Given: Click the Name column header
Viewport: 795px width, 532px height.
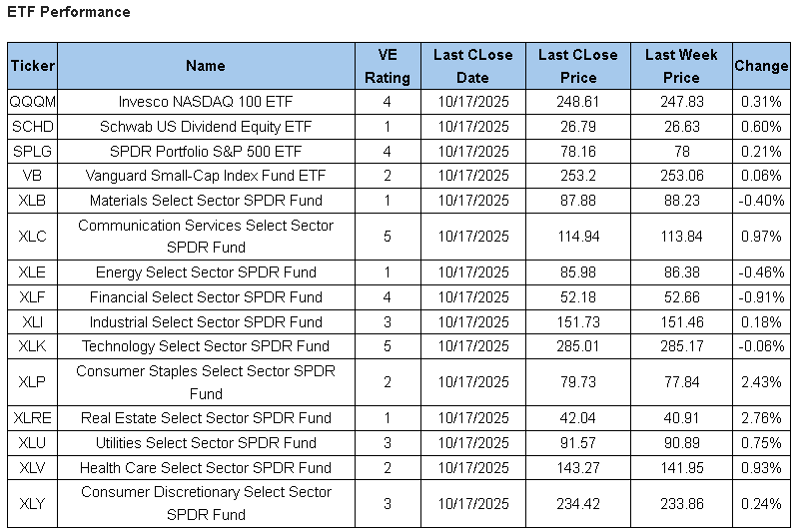Looking at the screenshot, I should 206,66.
